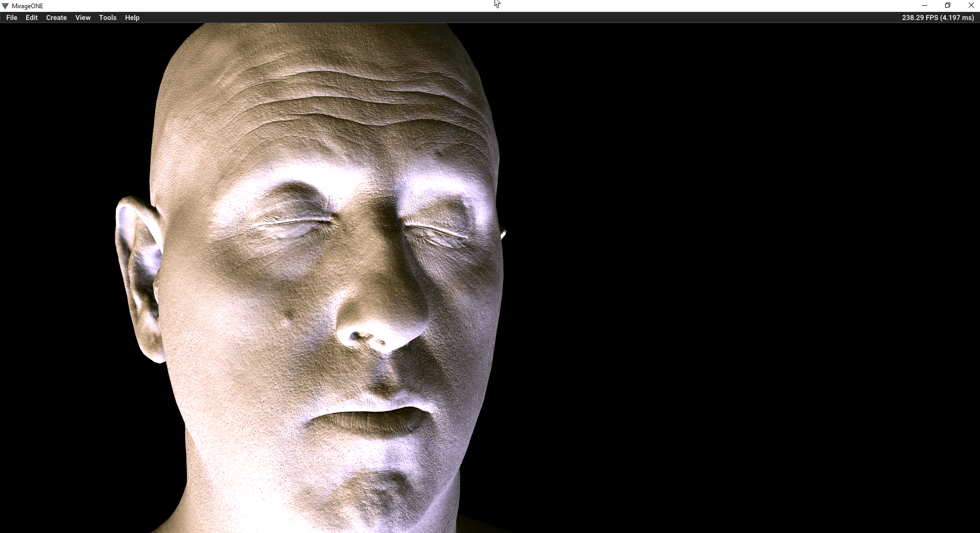980x533 pixels.
Task: Click the MirageONE title text
Action: click(28, 6)
